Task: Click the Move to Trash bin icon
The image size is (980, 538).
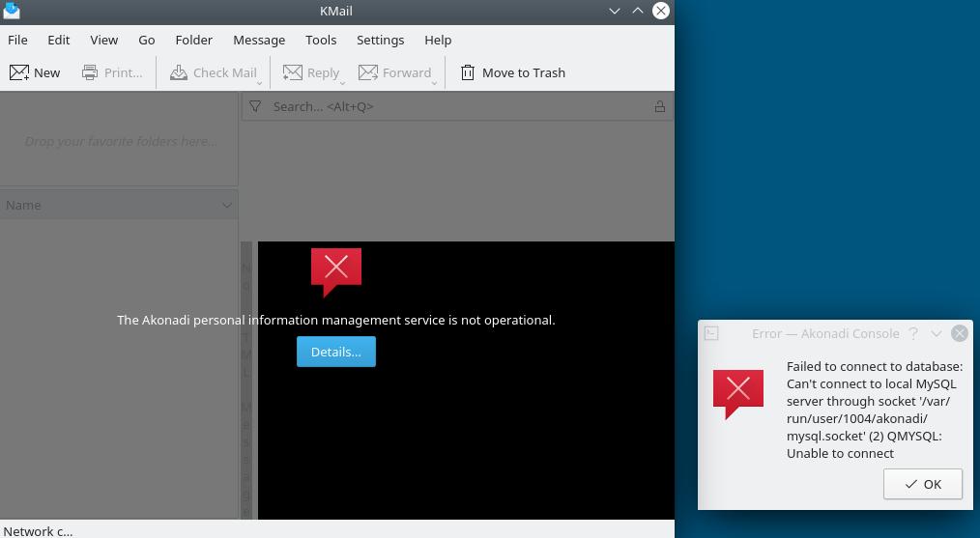Action: tap(468, 72)
